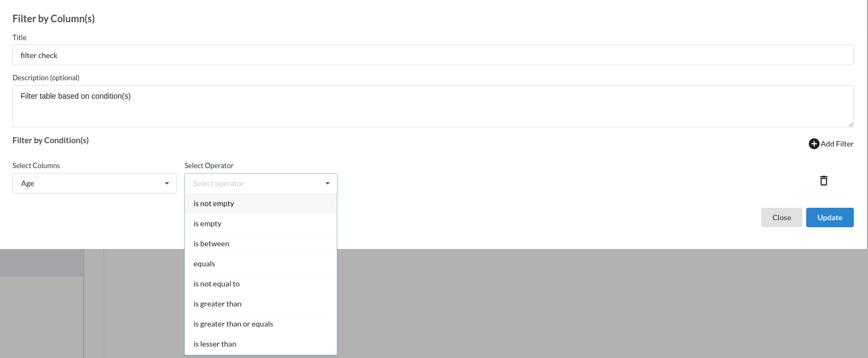This screenshot has height=358, width=868.
Task: Click the plus icon beside Add Filter
Action: click(814, 144)
